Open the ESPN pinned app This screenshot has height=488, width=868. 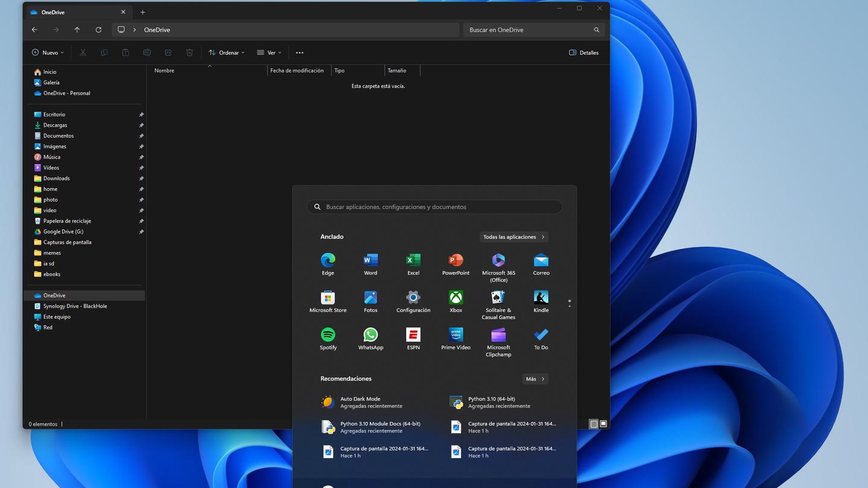[x=413, y=335]
